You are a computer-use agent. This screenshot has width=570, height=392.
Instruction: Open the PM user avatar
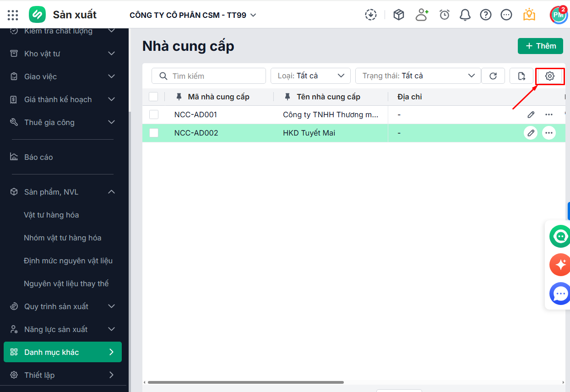(x=559, y=15)
